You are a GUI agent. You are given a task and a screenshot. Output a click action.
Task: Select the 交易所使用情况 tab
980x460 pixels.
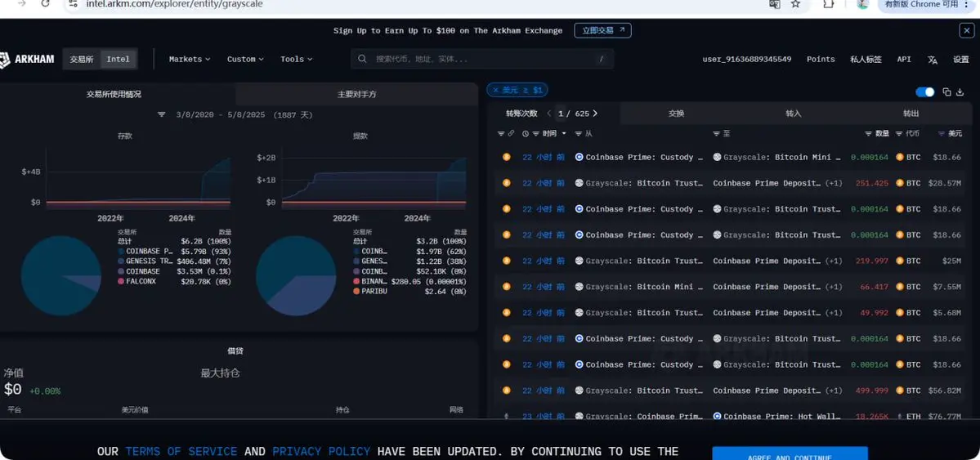coord(114,95)
